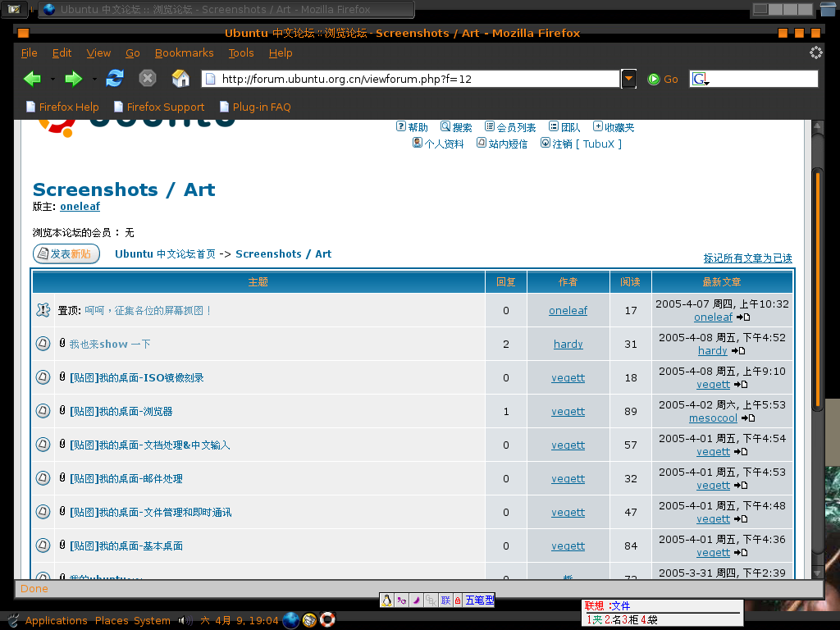This screenshot has width=840, height=630.
Task: Jump to latest post by mesocool
Action: click(x=748, y=418)
